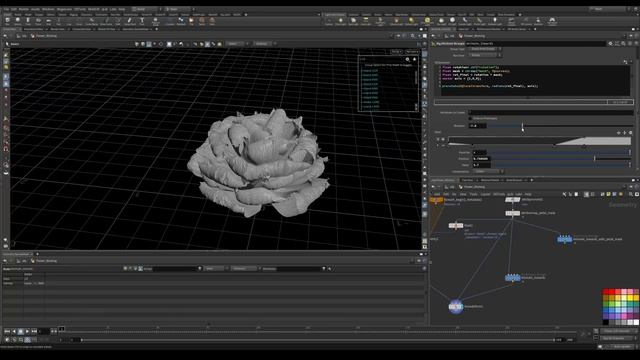
Task: Toggle Detail view in Geometry Spreadsheet
Action: (140, 269)
